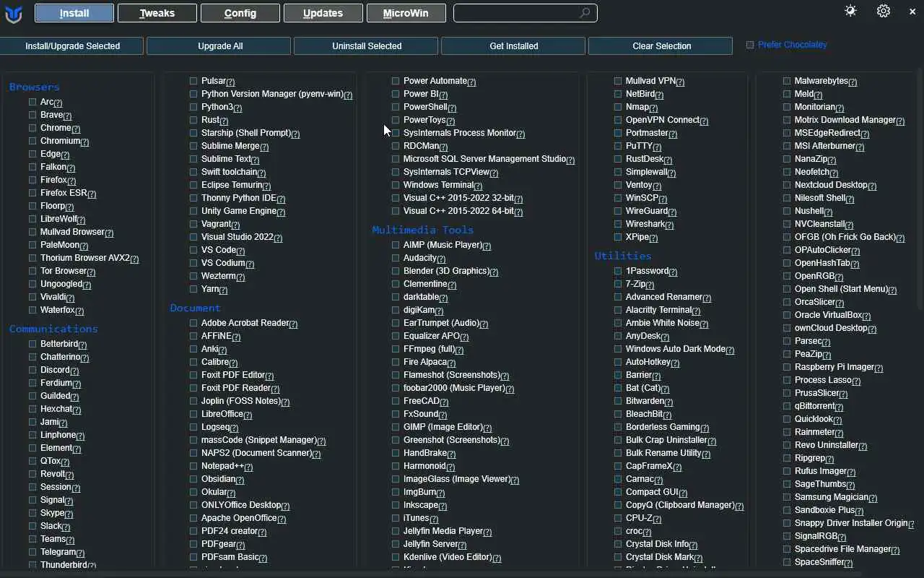The image size is (924, 578).
Task: Go to the MicroWin tab
Action: (x=406, y=13)
